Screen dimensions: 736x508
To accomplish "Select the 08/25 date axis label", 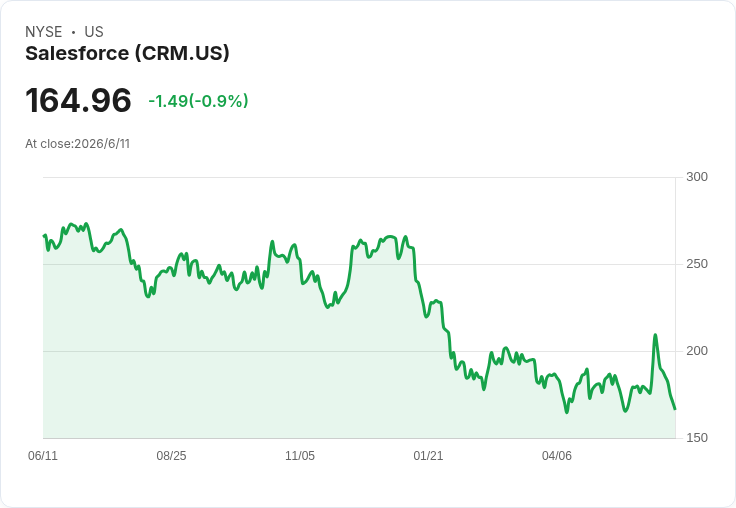I will coord(171,455).
